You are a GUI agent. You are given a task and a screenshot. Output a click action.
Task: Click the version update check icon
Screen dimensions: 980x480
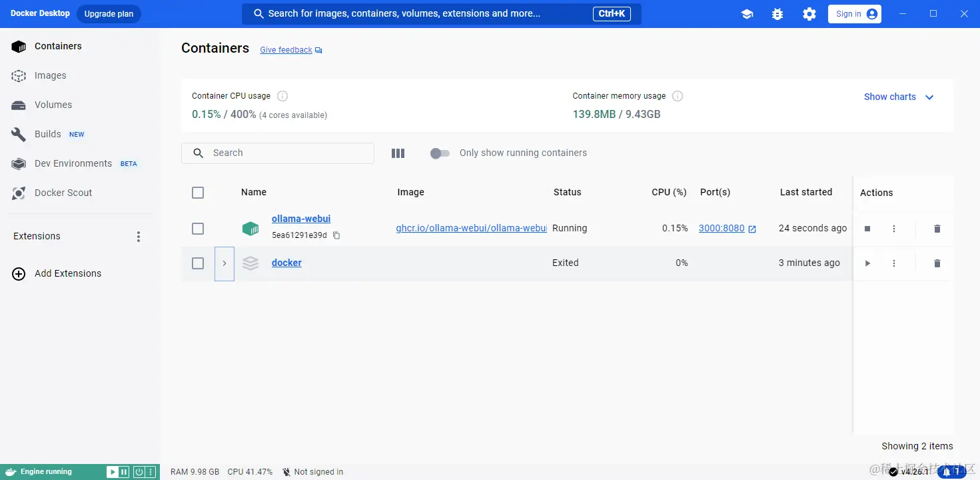coord(893,472)
